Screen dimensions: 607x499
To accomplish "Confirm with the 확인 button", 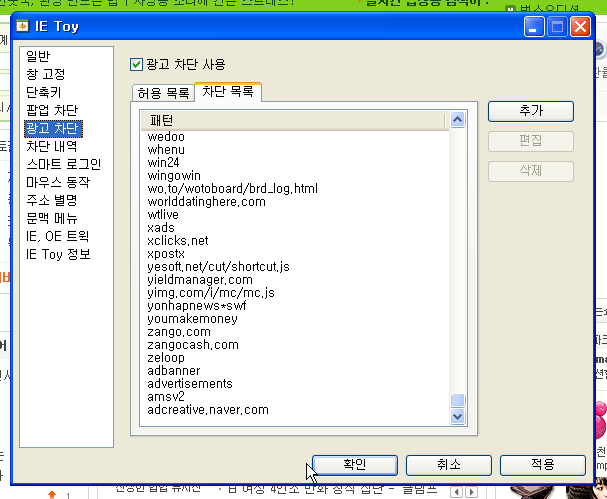I will click(x=355, y=465).
